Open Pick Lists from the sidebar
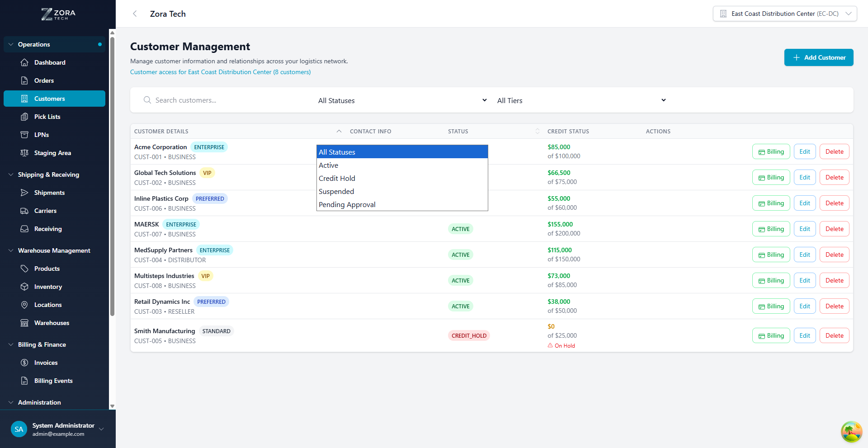The width and height of the screenshot is (868, 448). click(47, 117)
